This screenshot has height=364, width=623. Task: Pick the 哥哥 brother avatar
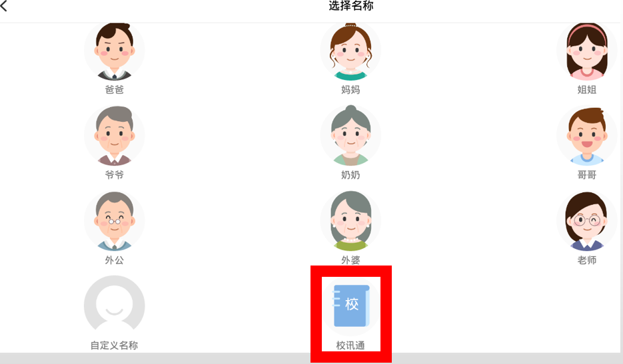pos(587,136)
